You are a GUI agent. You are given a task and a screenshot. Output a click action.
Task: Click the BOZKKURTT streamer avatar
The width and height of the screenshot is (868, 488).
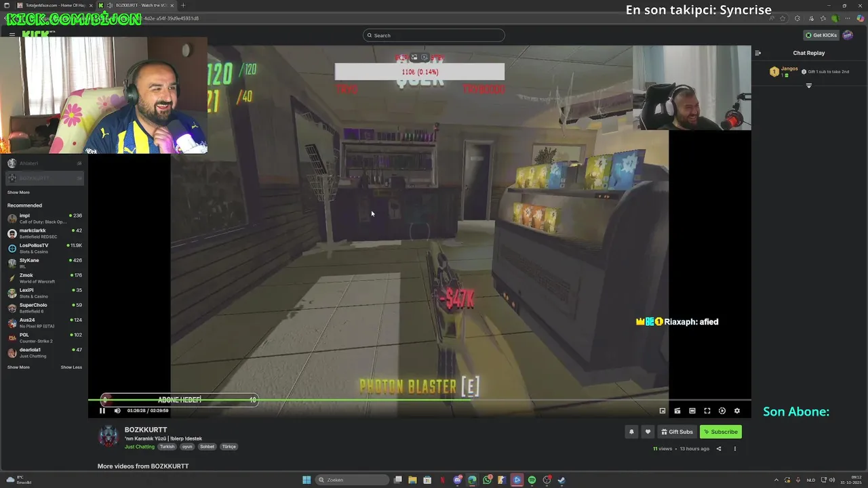pyautogui.click(x=108, y=436)
